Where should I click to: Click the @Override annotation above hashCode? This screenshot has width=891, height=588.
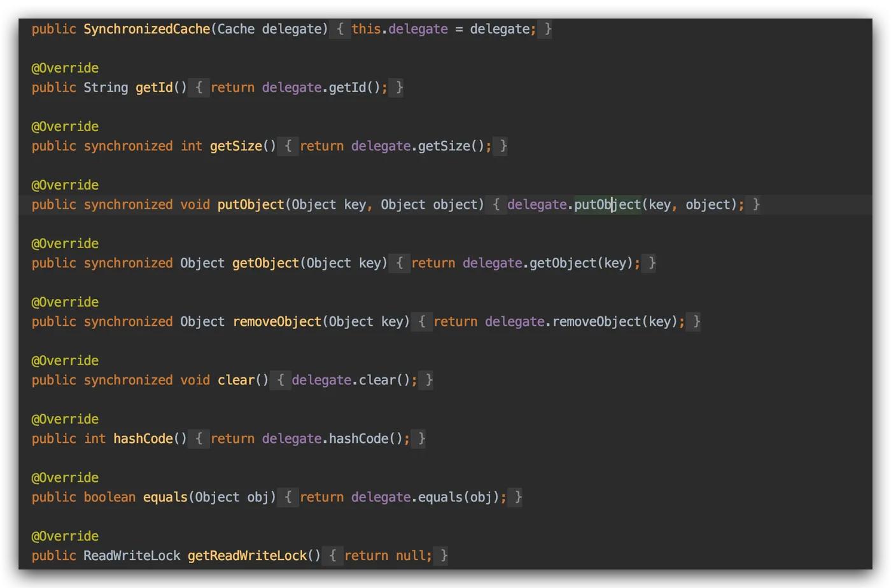click(65, 419)
